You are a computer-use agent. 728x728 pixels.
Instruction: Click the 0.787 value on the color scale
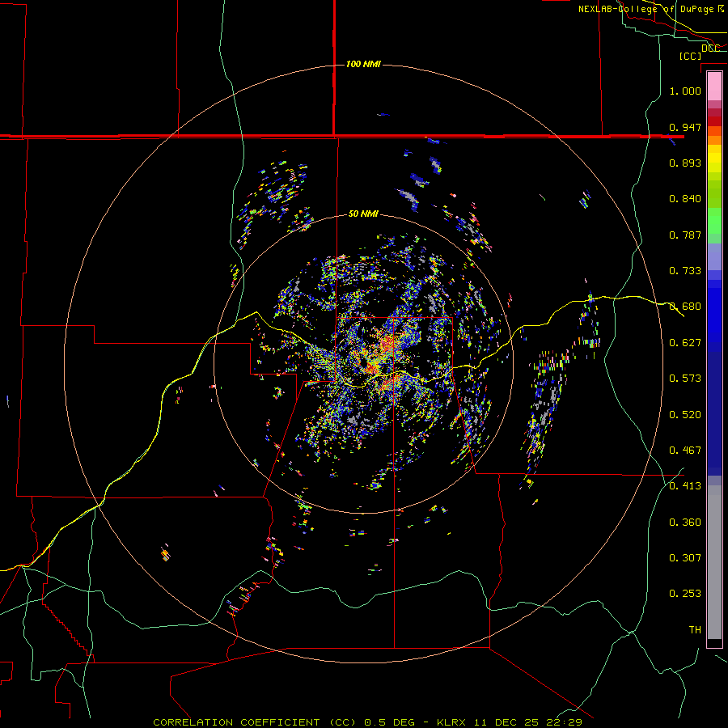[x=685, y=235]
